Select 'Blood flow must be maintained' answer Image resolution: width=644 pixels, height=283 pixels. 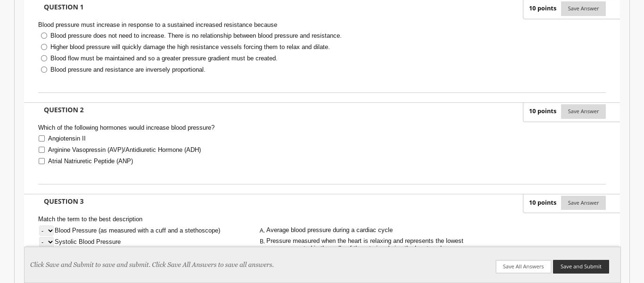[x=44, y=58]
